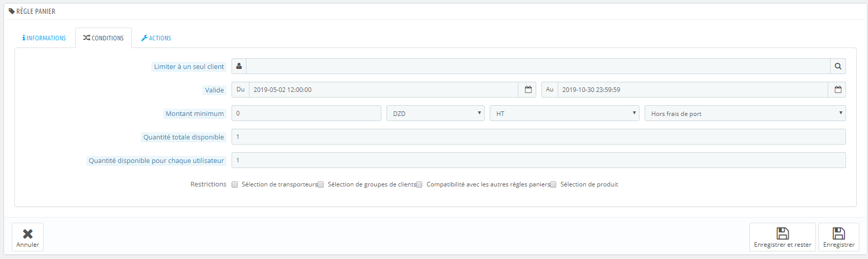Switch to the Informations tab

click(44, 38)
